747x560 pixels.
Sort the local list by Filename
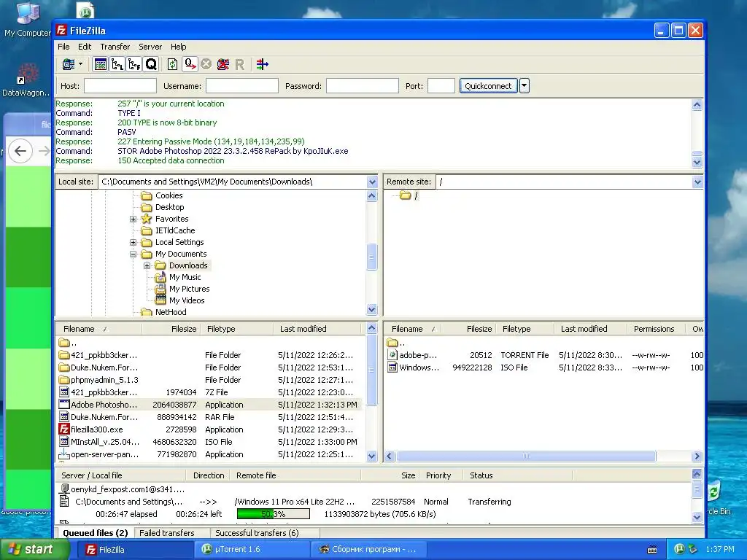98,329
